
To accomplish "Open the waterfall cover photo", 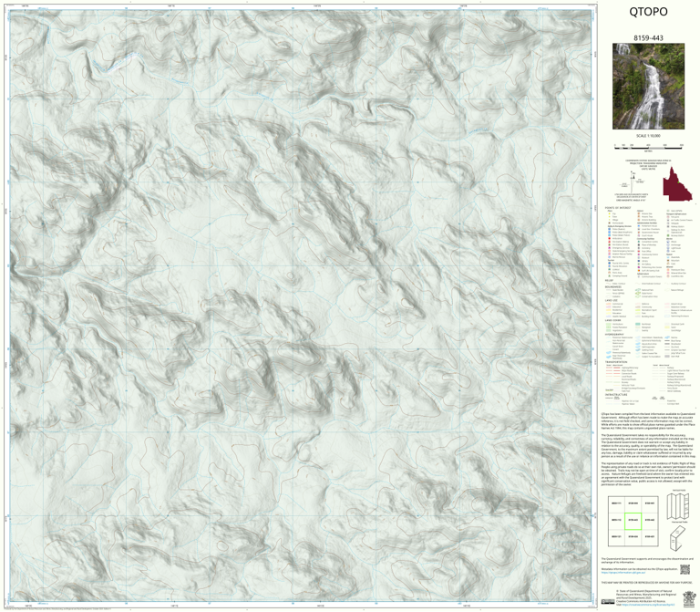I will pyautogui.click(x=648, y=87).
